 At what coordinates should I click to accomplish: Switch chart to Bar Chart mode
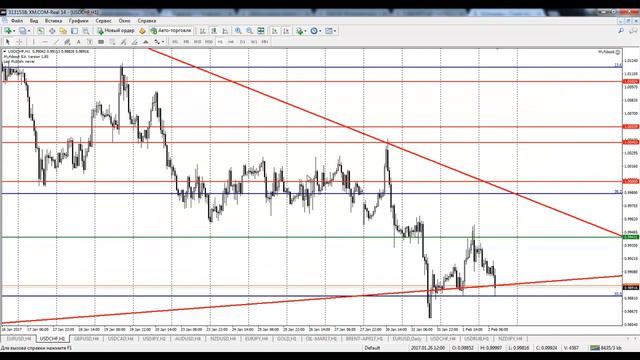(202, 31)
